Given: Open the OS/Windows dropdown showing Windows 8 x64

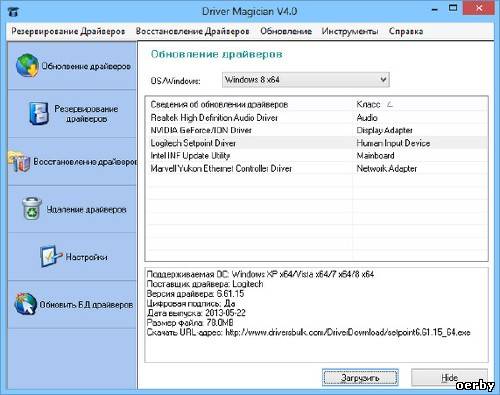Looking at the screenshot, I should point(306,80).
